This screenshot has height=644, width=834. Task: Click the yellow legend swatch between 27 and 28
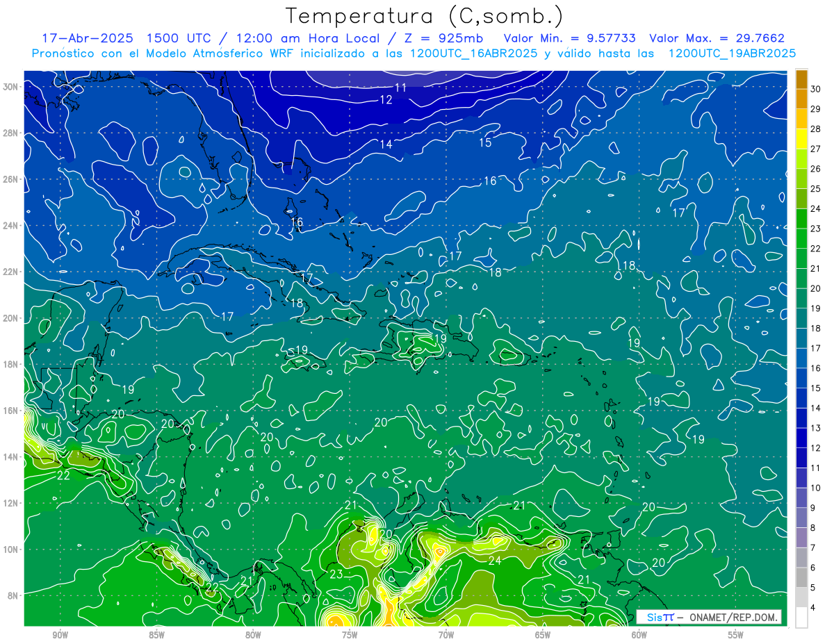801,139
